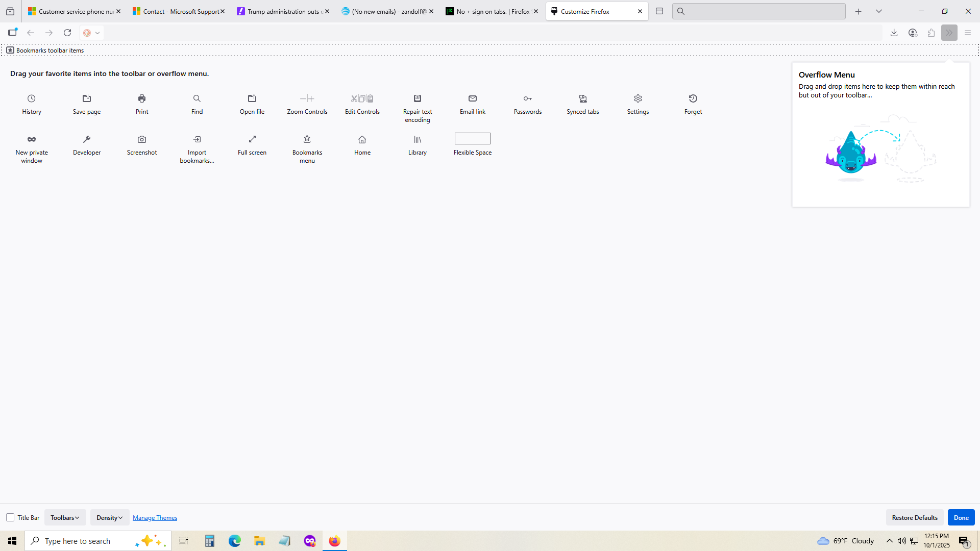Click the search box in the tab bar
The image size is (980, 551).
758,11
